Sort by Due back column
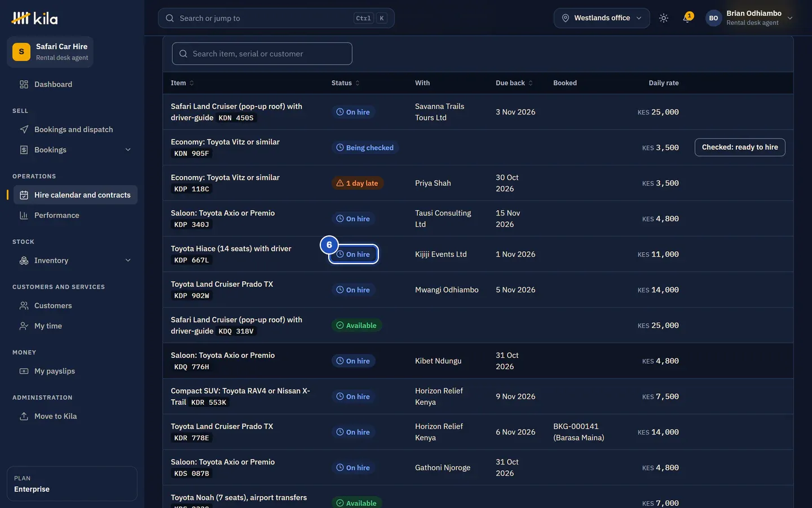 point(514,83)
